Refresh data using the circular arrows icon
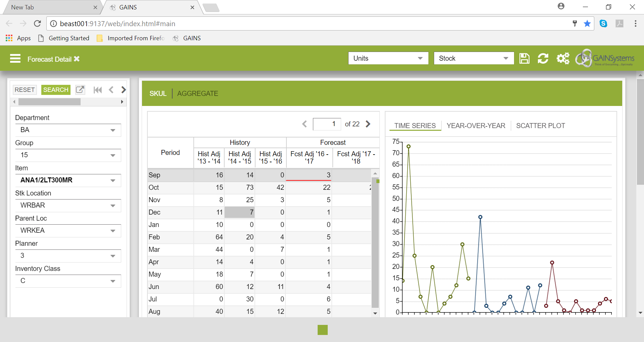This screenshot has height=342, width=644. point(543,58)
